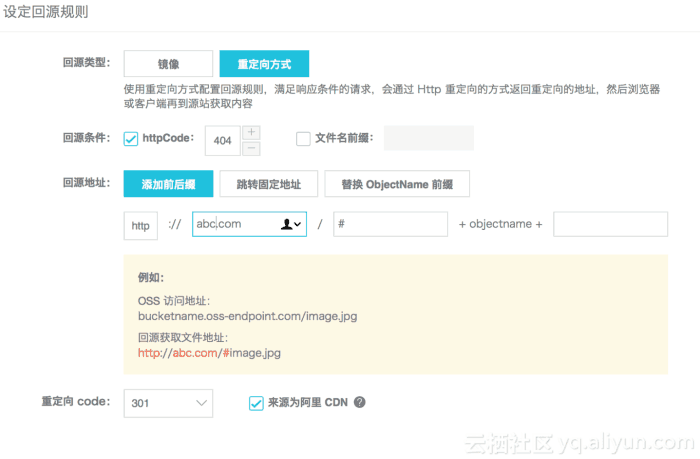The image size is (700, 459).
Task: Click the example URL http://abc.com/#image.jpg
Action: (209, 353)
